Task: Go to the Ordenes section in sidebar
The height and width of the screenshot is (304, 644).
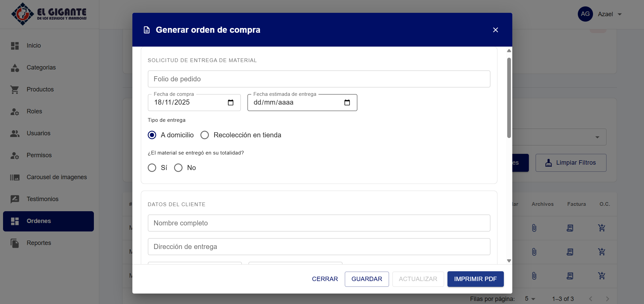Action: coord(38,221)
